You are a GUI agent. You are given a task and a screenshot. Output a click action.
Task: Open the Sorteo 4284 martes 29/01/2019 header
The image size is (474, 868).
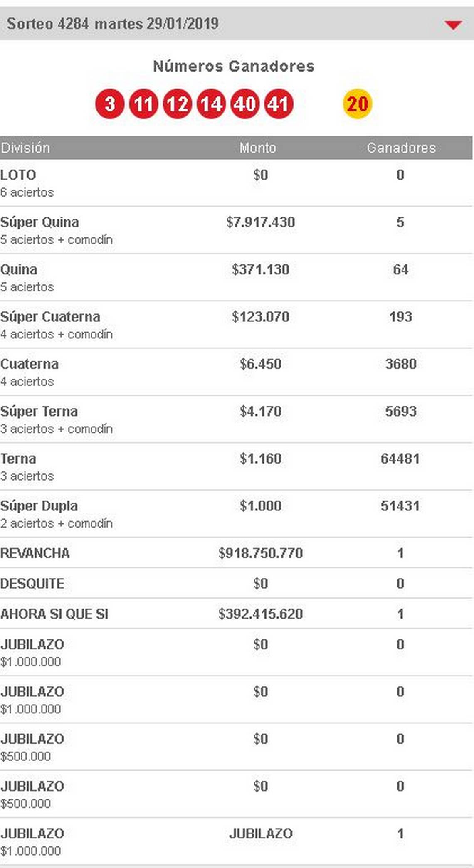click(113, 24)
